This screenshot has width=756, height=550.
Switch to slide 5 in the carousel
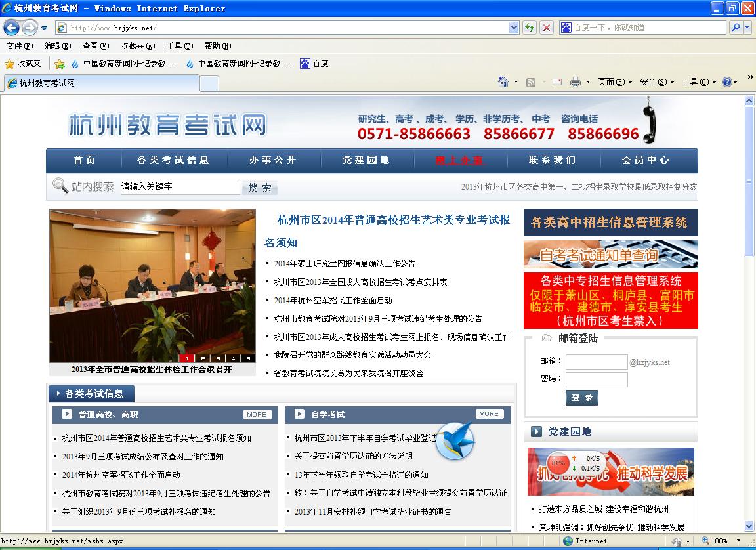(x=247, y=358)
